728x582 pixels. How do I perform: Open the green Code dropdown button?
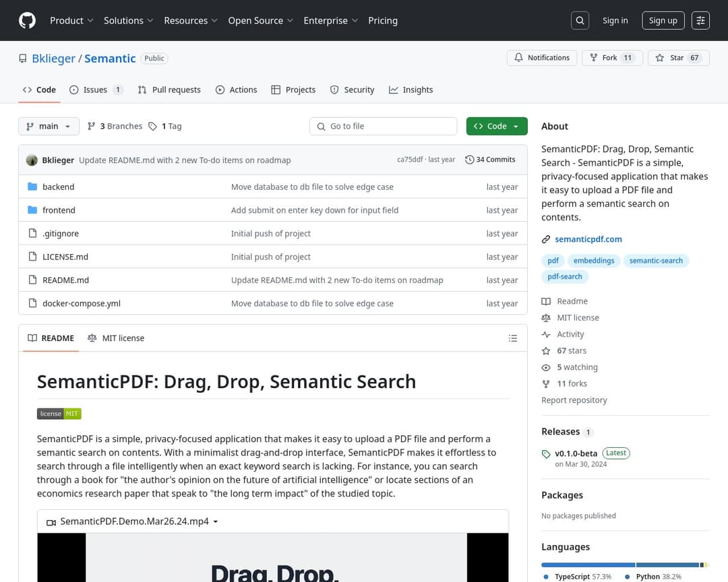click(497, 126)
